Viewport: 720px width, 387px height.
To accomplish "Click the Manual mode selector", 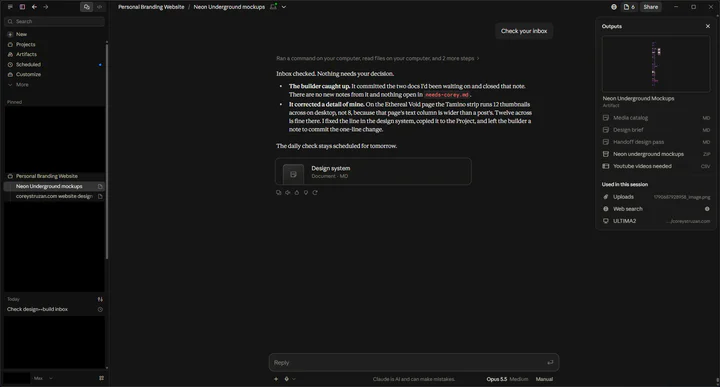I will click(x=544, y=379).
